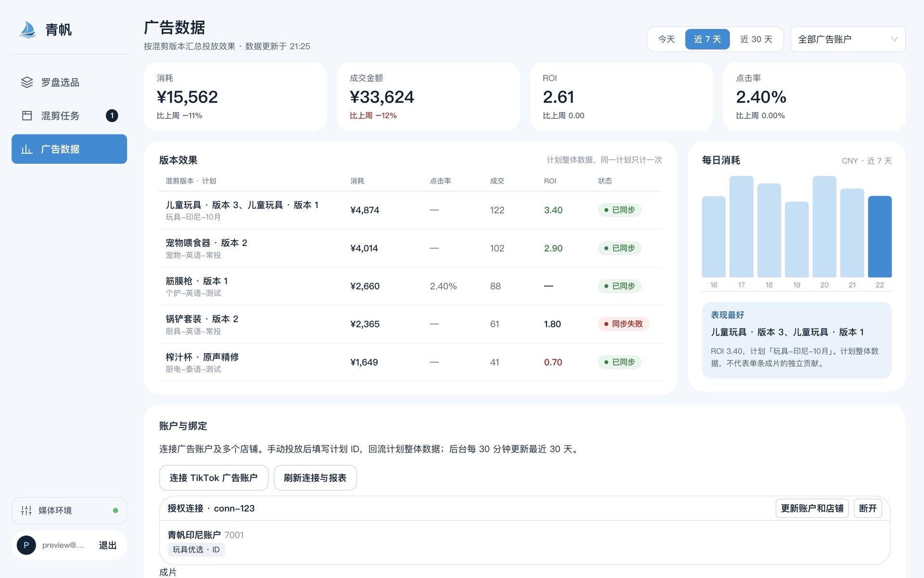Click the 成交金额 ¥33,624 summary card
Image resolution: width=924 pixels, height=578 pixels.
428,96
